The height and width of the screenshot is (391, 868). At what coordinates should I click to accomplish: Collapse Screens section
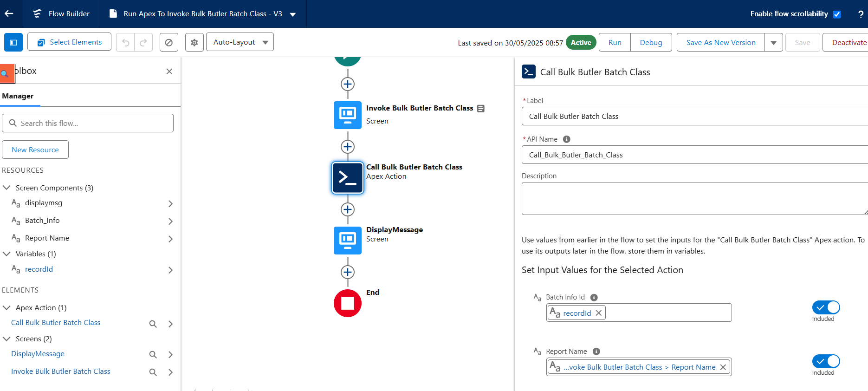pos(7,339)
